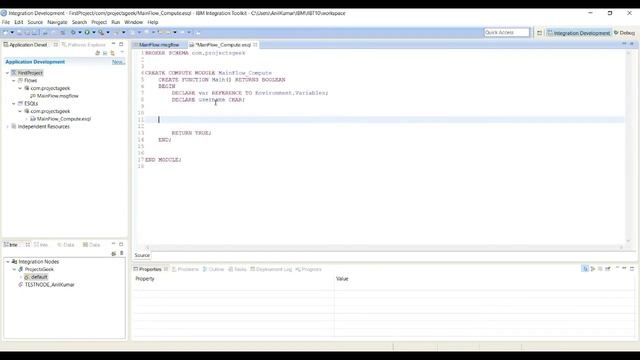Open the Application Development view menu
This screenshot has height=360, width=640.
[x=122, y=53]
